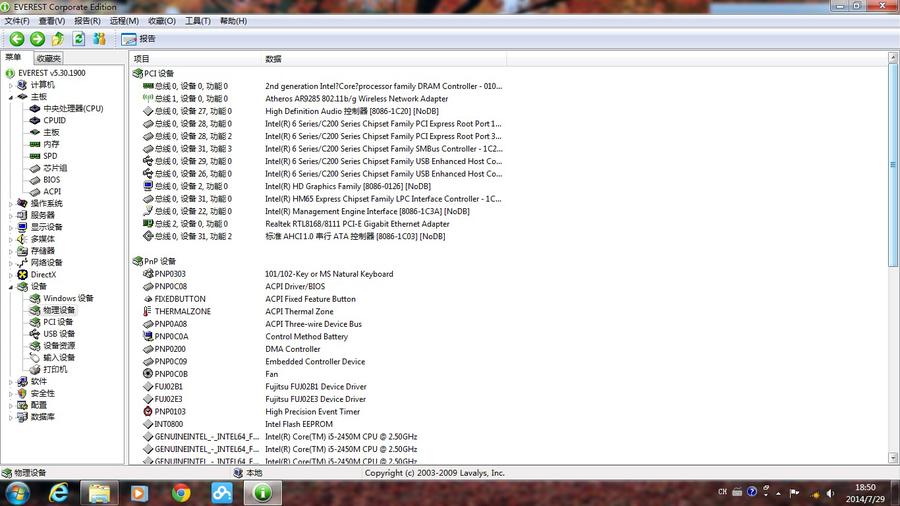Viewport: 900px width, 506px height.
Task: Select 芯片组 in the tree
Action: (x=55, y=168)
